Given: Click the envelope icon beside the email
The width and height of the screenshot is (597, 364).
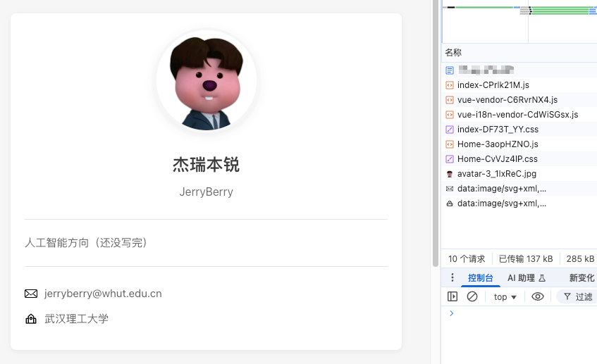Looking at the screenshot, I should click(x=31, y=294).
